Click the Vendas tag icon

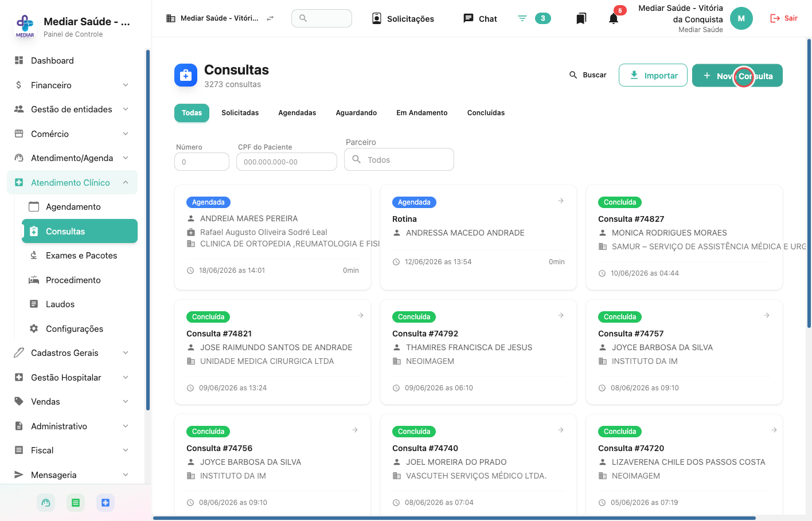(x=19, y=401)
